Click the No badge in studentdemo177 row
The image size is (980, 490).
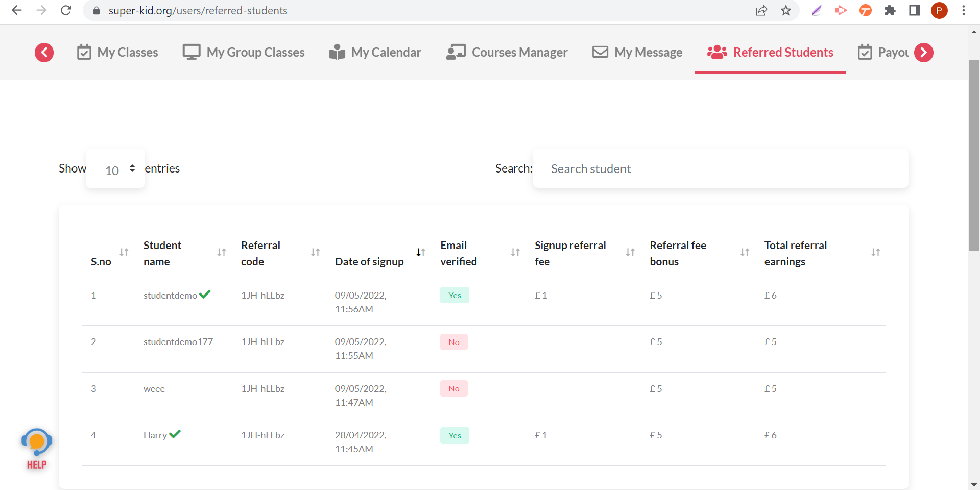(454, 342)
